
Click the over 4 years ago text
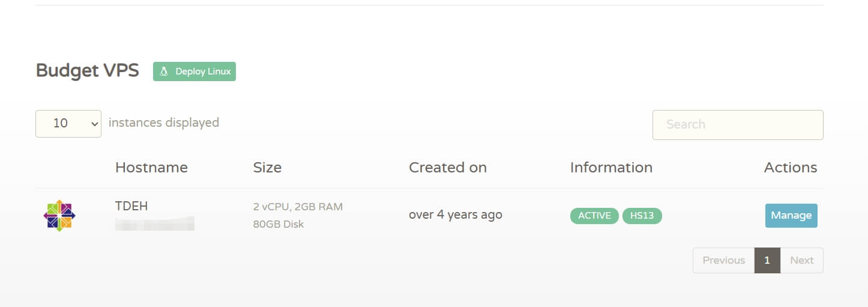pos(456,214)
